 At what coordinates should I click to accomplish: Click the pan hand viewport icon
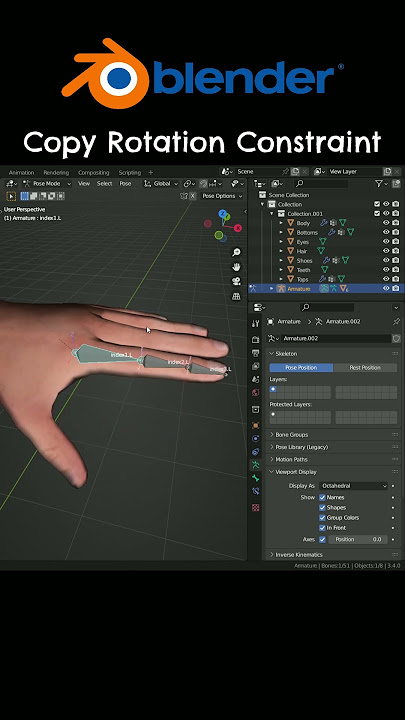pos(236,267)
